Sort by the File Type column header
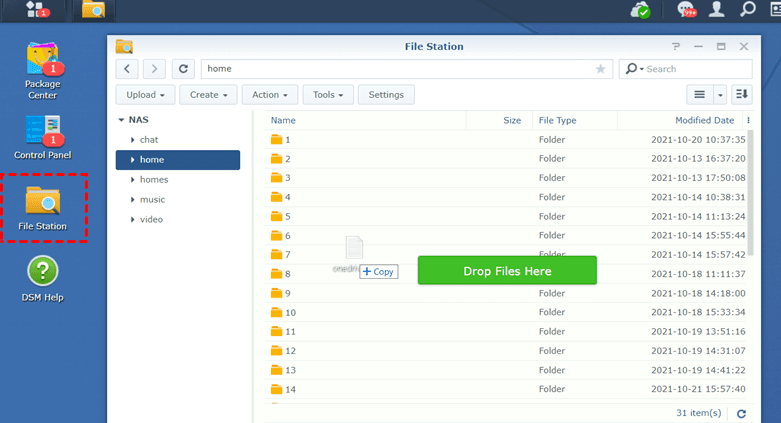This screenshot has height=423, width=781. pyautogui.click(x=575, y=120)
